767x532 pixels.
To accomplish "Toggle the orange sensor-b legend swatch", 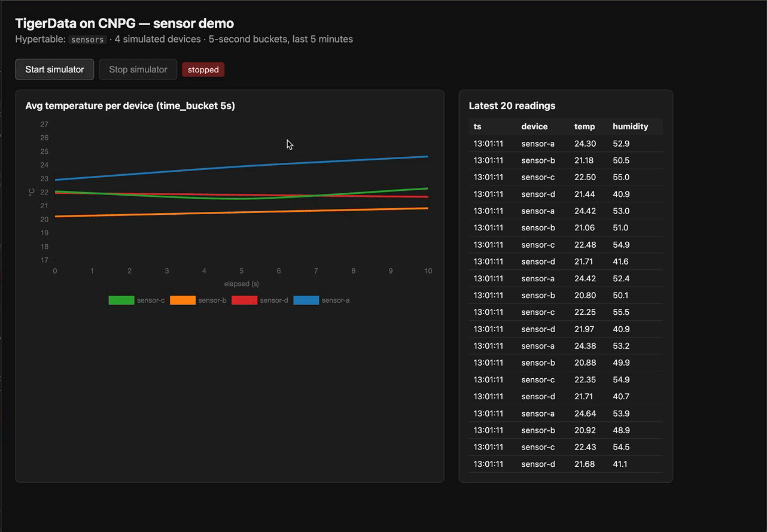I will click(182, 300).
